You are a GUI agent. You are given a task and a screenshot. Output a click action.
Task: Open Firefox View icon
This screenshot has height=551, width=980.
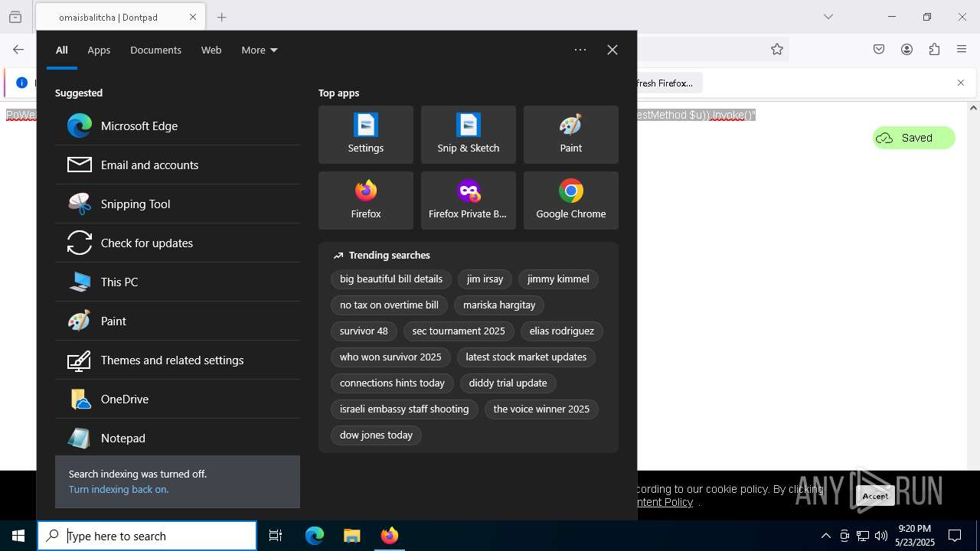coord(15,17)
